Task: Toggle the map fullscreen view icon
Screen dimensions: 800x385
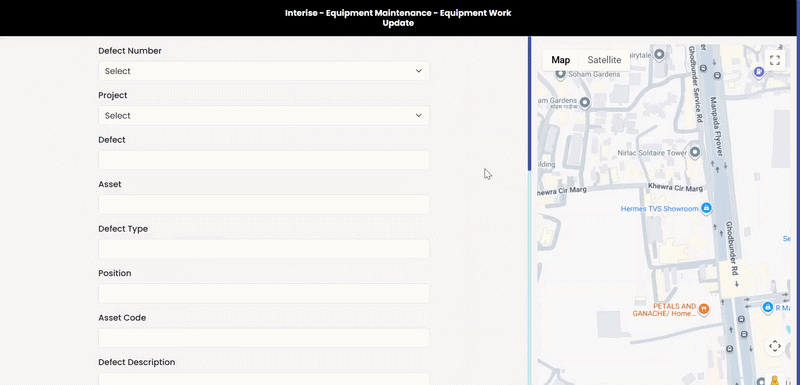Action: [x=774, y=60]
